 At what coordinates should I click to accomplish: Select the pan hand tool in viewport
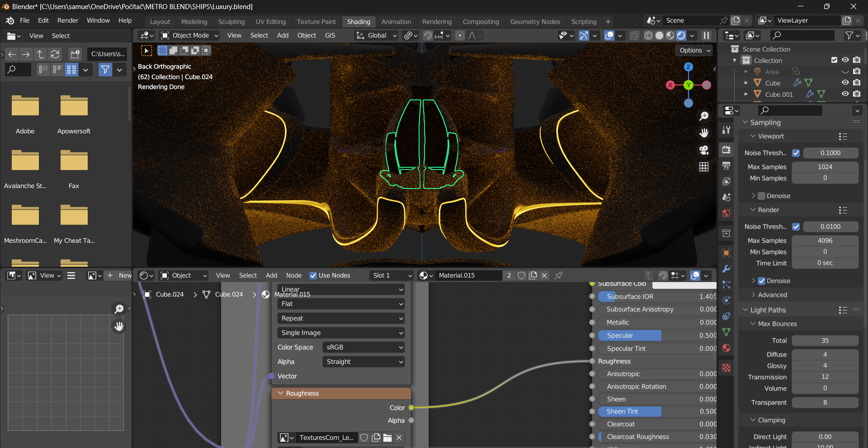click(x=704, y=133)
